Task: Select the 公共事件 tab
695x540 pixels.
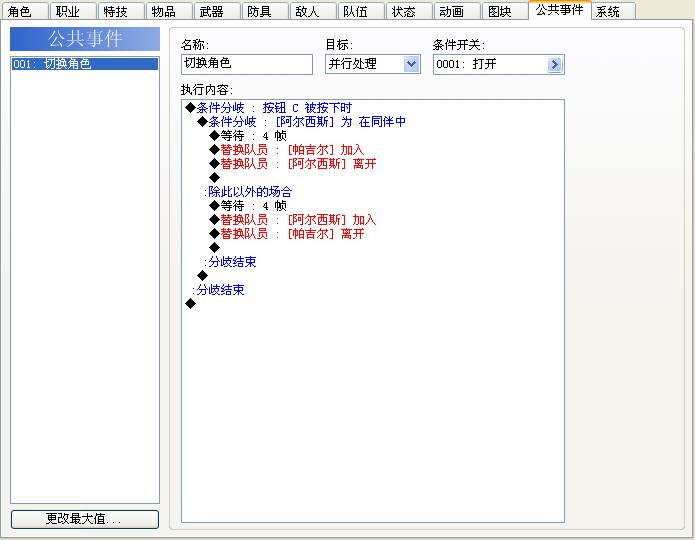Action: pyautogui.click(x=559, y=10)
